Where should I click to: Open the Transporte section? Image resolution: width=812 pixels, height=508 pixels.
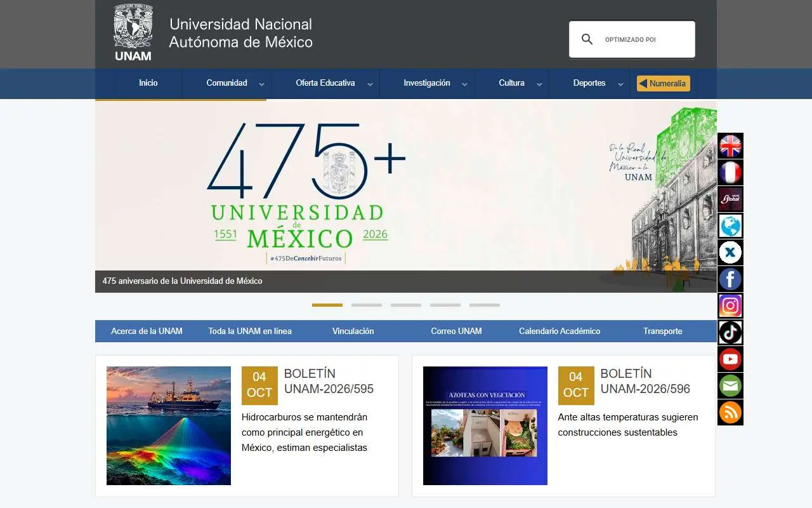tap(663, 331)
